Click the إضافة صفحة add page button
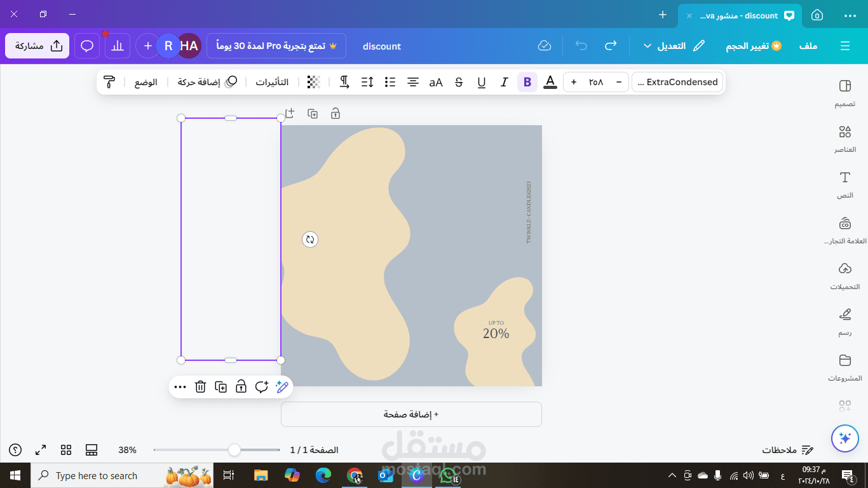 pyautogui.click(x=411, y=414)
